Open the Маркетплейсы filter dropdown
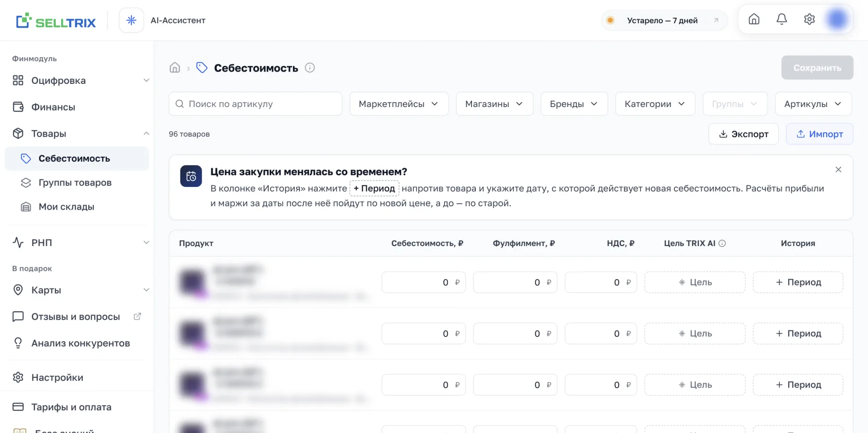This screenshot has height=433, width=868. [x=399, y=104]
